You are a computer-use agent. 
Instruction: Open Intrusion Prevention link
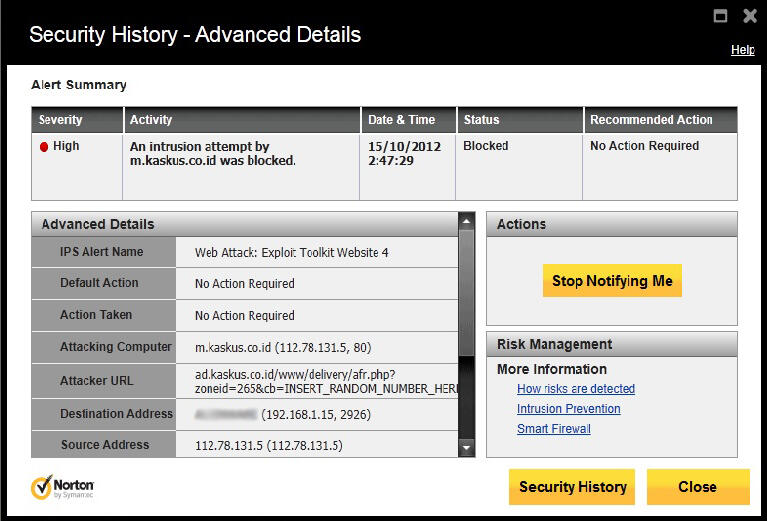click(568, 409)
